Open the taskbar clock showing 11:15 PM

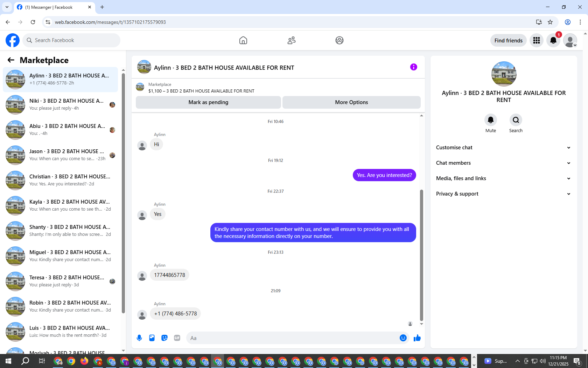click(x=558, y=361)
